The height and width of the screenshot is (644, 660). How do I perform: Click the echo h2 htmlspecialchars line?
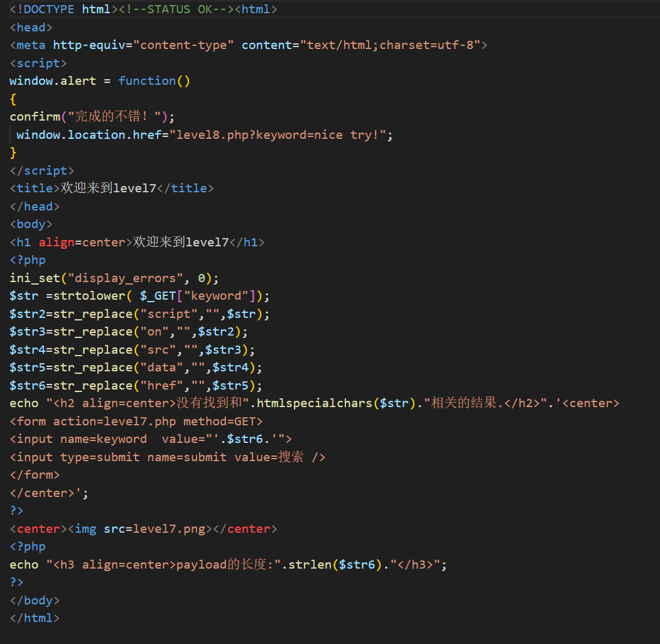point(315,403)
